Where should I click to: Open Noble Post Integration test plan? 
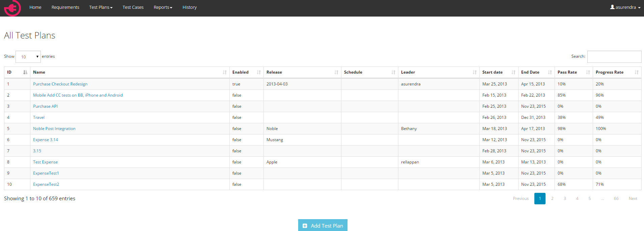coord(54,129)
